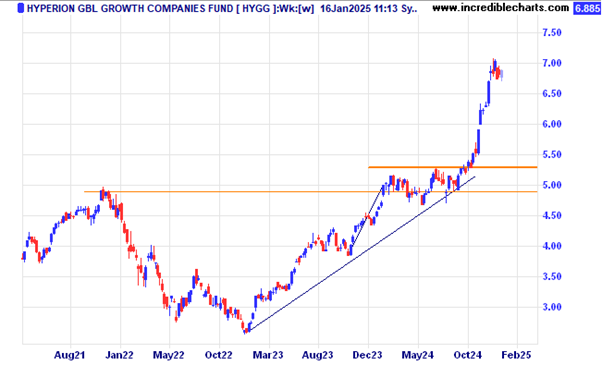Screen dimensions: 602x365
Task: Click the www.incrediblecharts.com watermark text
Action: (501, 8)
